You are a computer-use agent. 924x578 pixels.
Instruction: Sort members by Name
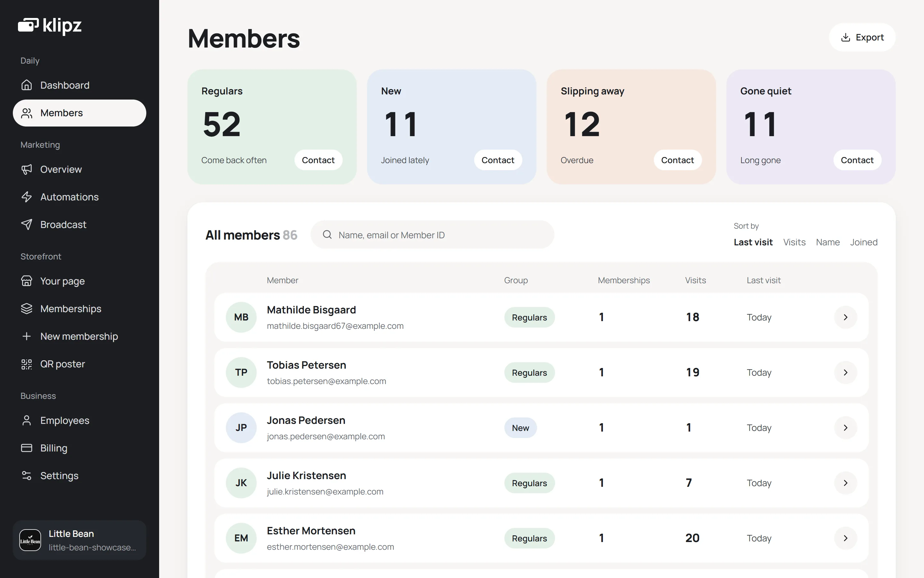pos(828,242)
